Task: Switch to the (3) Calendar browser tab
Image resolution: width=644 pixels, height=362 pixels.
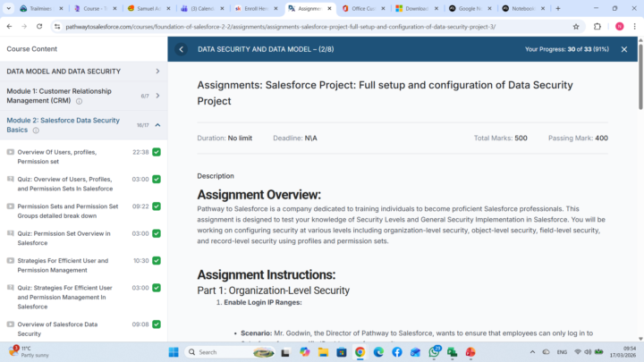Action: [202, 8]
